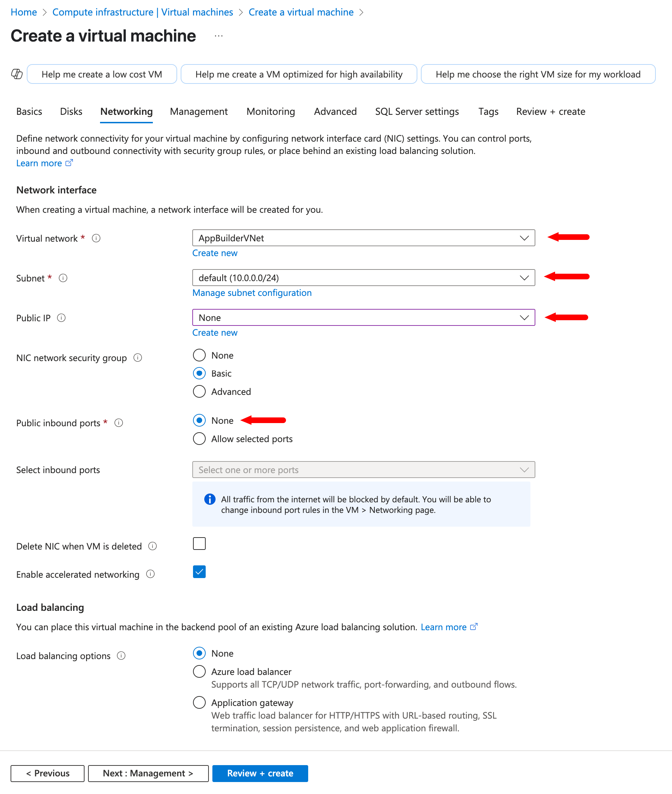Choose Allow selected ports radio option

pyautogui.click(x=199, y=439)
